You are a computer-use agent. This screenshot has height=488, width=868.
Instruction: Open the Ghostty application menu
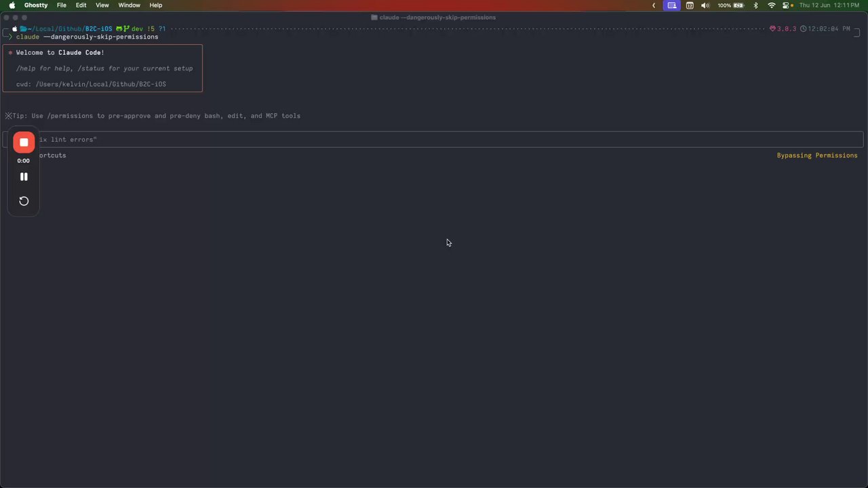36,5
